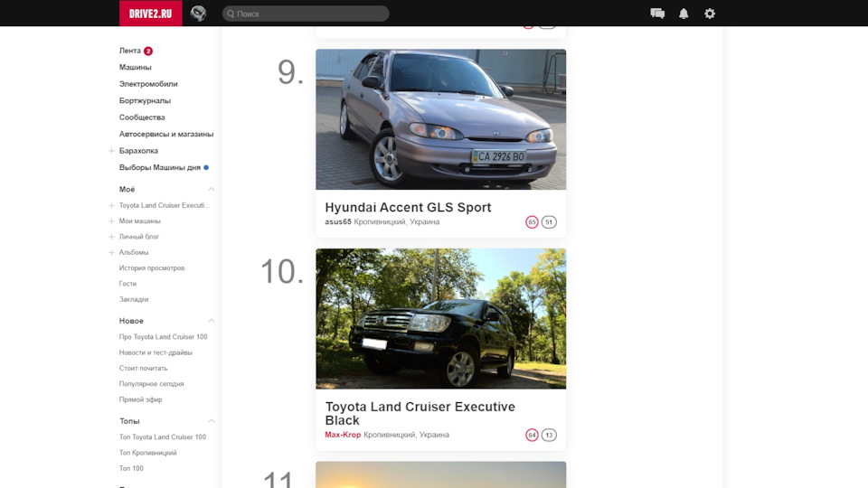Screen dimensions: 868x488
Task: Open Hyundai Accent photo thumbnail
Action: click(440, 119)
